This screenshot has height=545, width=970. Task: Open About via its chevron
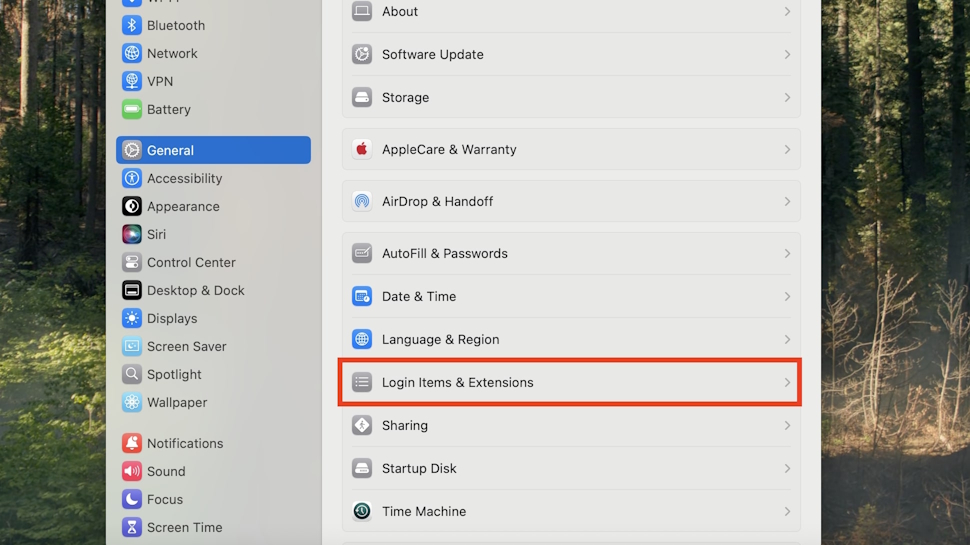pyautogui.click(x=787, y=11)
